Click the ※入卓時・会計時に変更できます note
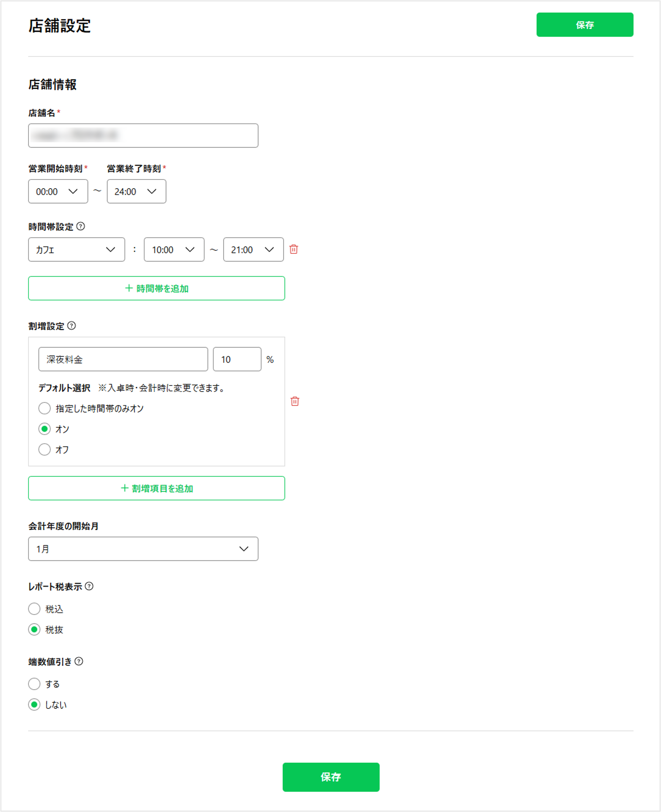Viewport: 661px width, 812px height. coord(161,388)
